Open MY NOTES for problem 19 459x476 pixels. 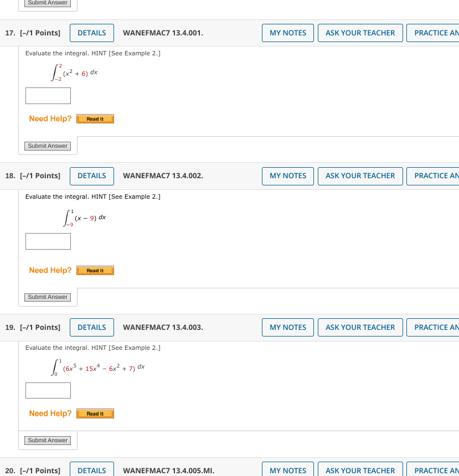click(287, 327)
